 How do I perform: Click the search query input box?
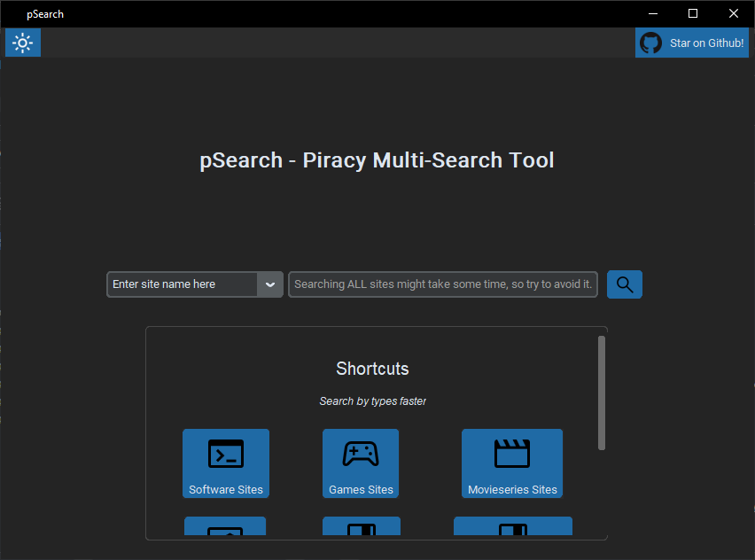(443, 284)
